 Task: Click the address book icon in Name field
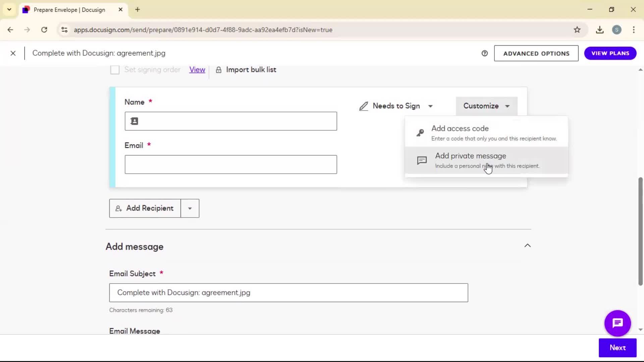(134, 121)
